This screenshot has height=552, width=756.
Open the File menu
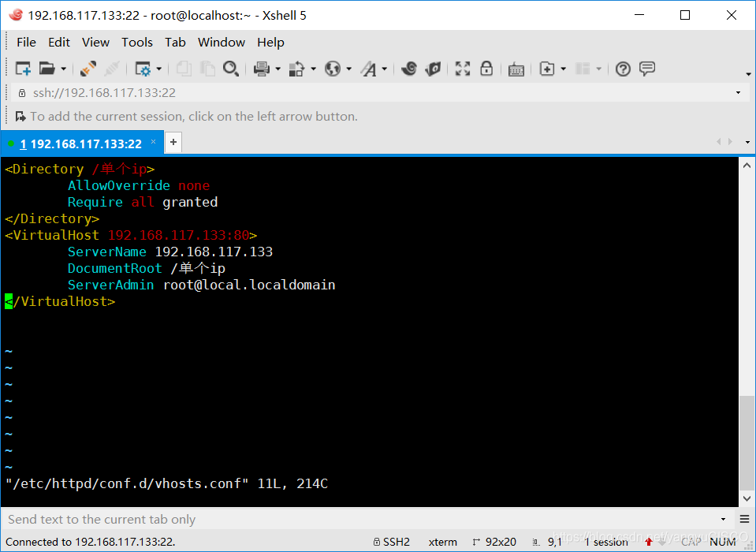[x=26, y=43]
